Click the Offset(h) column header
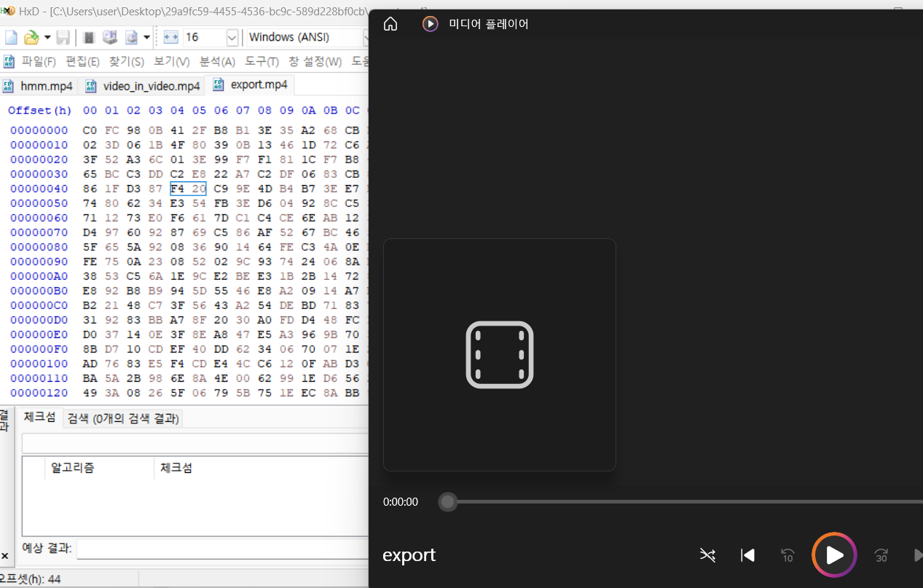This screenshot has height=588, width=923. pos(40,110)
